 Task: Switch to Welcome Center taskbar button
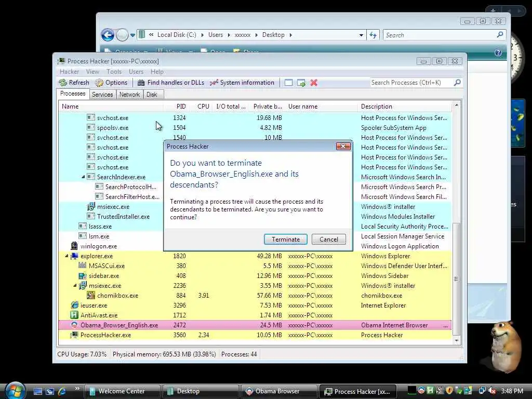click(x=122, y=391)
